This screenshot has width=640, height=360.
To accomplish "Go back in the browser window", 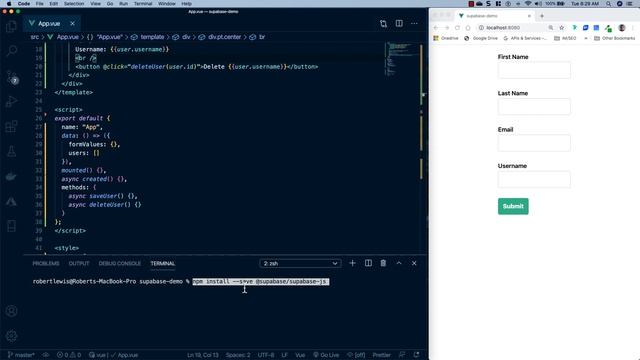I will tap(436, 28).
